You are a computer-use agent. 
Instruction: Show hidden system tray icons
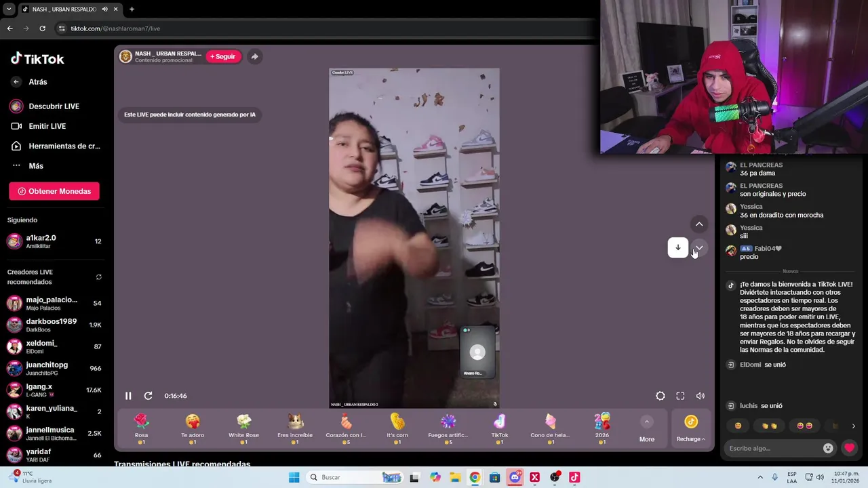759,477
